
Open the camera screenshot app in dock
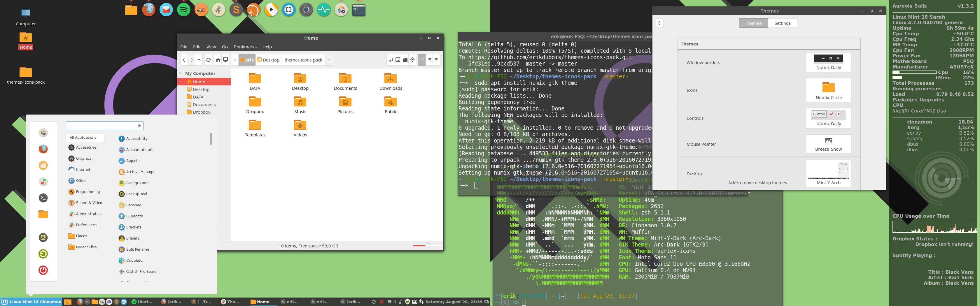pos(306,10)
